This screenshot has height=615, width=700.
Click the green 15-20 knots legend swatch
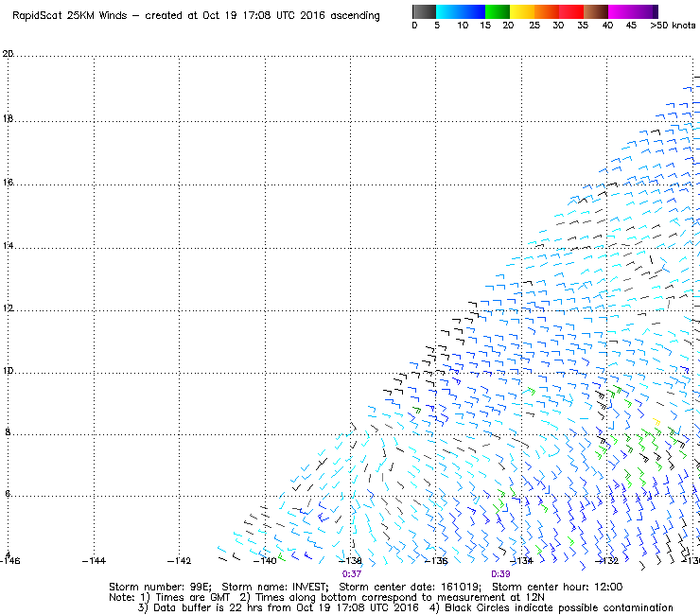coord(498,11)
